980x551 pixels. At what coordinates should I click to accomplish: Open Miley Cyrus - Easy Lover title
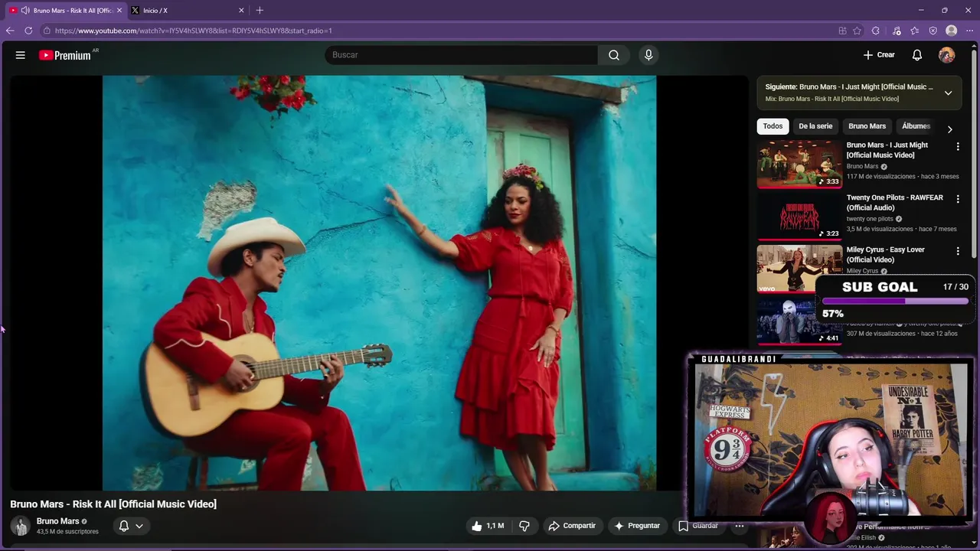tap(886, 254)
